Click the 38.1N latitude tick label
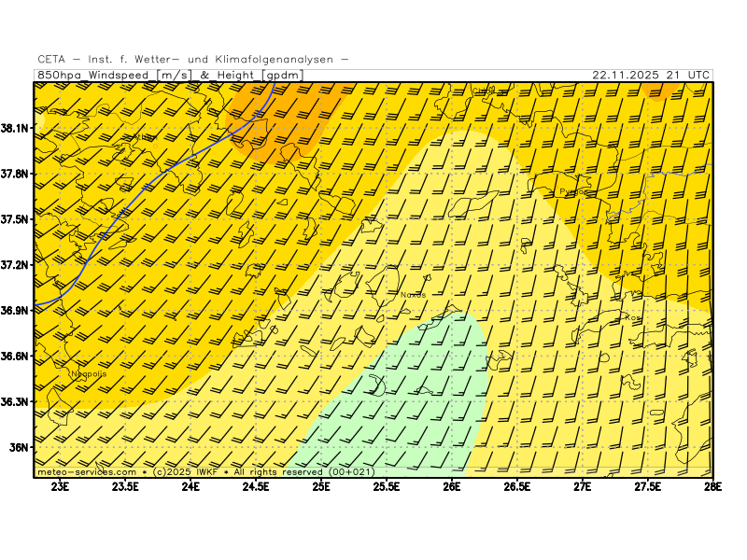This screenshot has height=560, width=747. coord(17,128)
